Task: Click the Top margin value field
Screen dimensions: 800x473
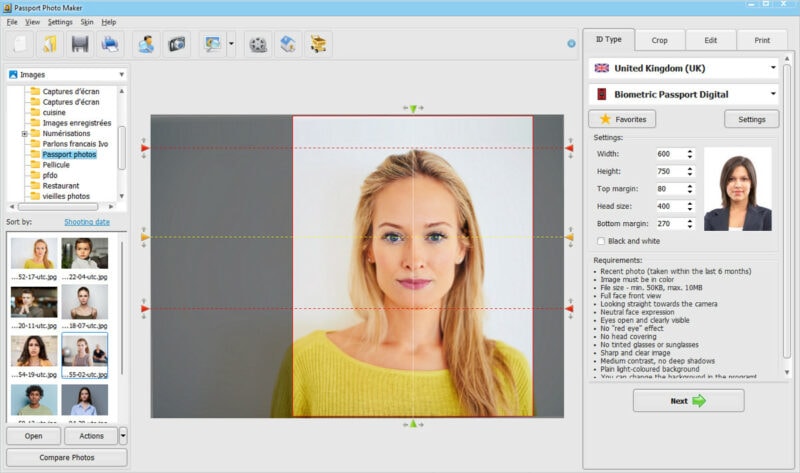Action: coord(670,188)
